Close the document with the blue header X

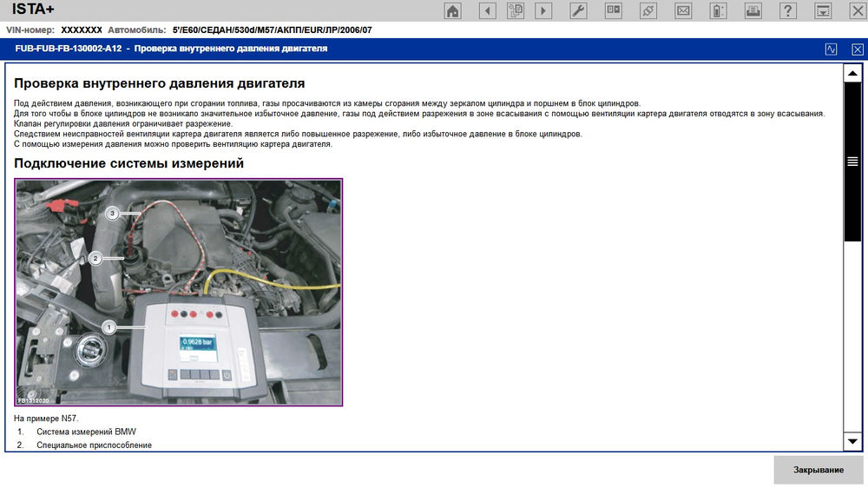pyautogui.click(x=858, y=49)
